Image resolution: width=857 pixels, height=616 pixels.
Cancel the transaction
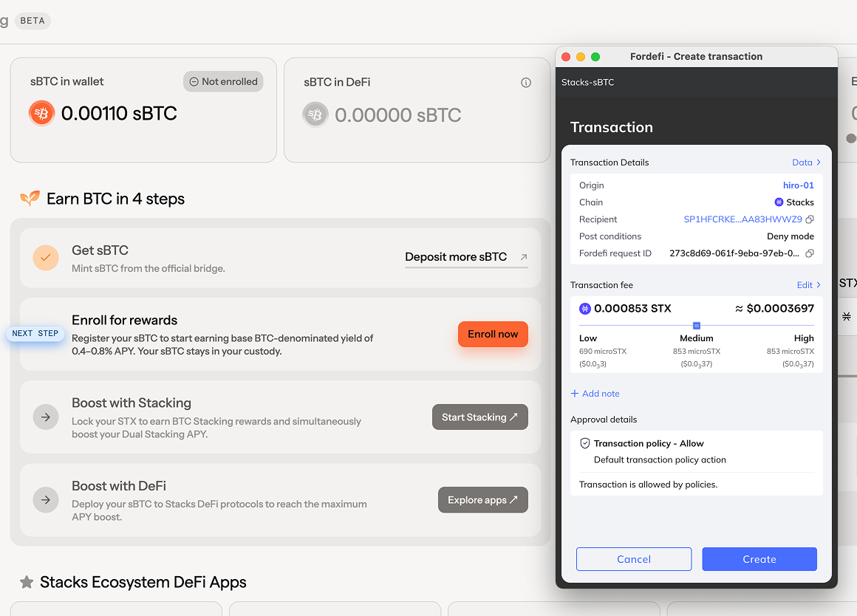coord(634,559)
